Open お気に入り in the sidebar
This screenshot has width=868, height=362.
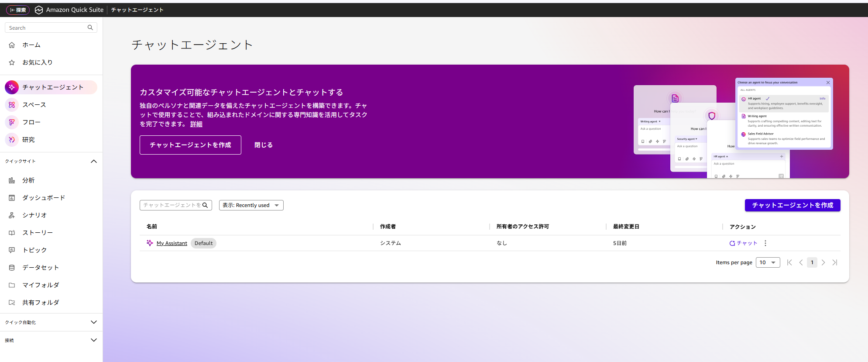[x=38, y=62]
